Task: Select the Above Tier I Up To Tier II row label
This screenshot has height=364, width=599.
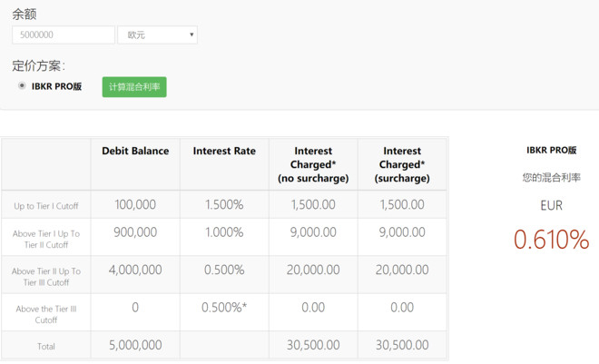Action: (x=45, y=239)
